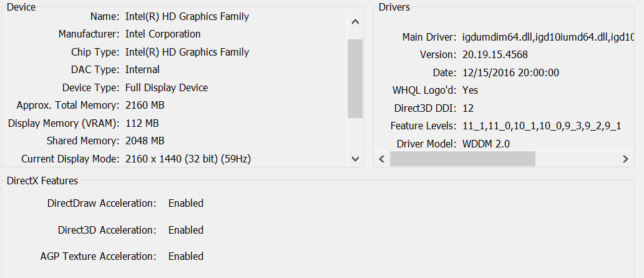
Task: Click the DirectDraw Acceleration Enabled status
Action: point(186,203)
